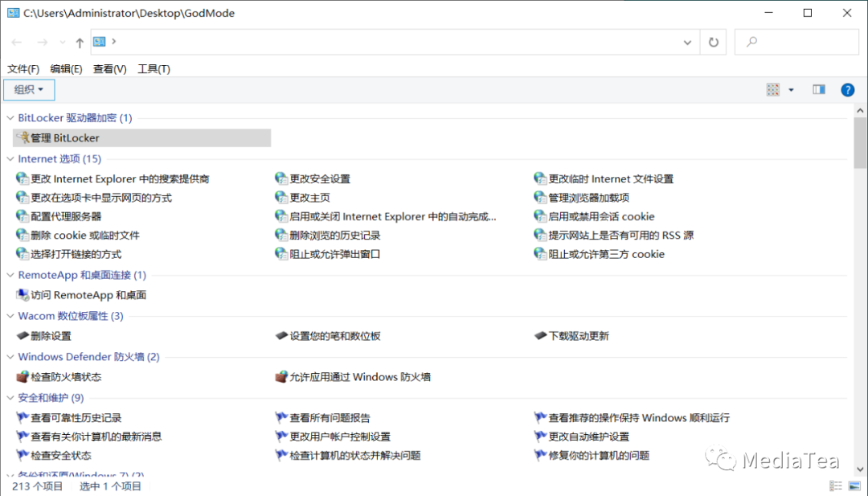
Task: Select 更改自动维护设置
Action: click(589, 437)
